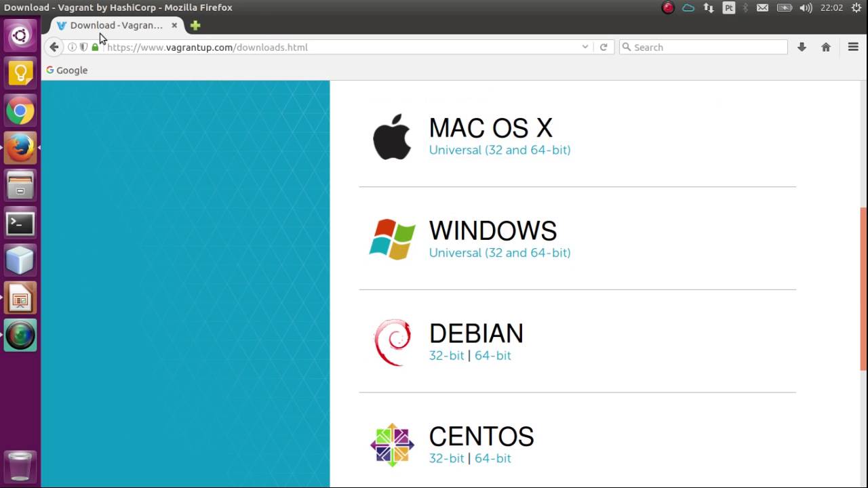Open LibreOffice Impress from launcher
This screenshot has width=868, height=488.
[x=20, y=298]
